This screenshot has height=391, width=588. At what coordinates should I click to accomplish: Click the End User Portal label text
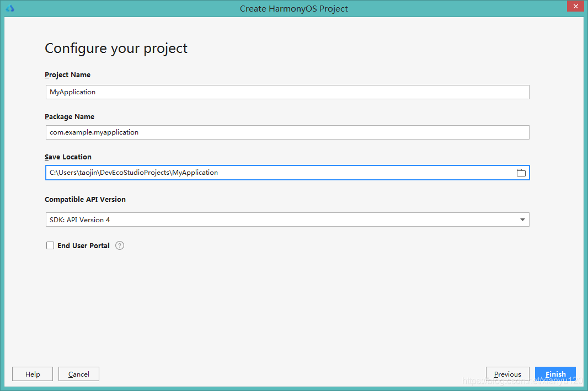[x=83, y=245]
